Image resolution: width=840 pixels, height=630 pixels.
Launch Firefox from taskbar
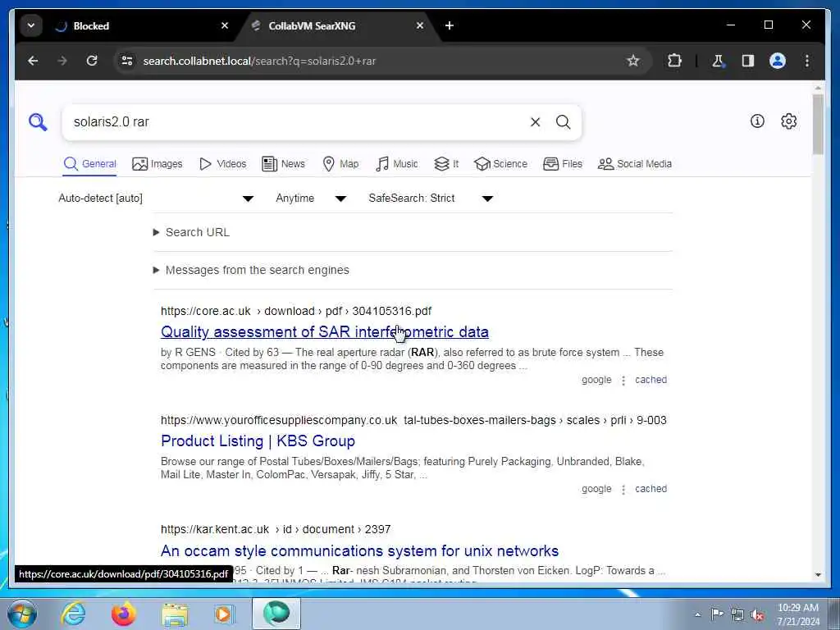124,614
